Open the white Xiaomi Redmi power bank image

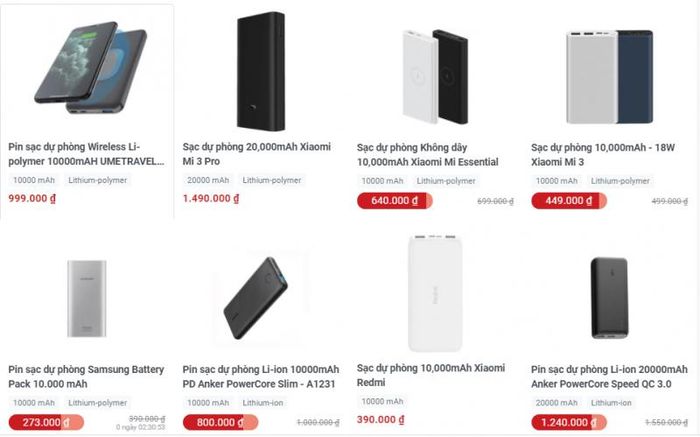(x=435, y=293)
